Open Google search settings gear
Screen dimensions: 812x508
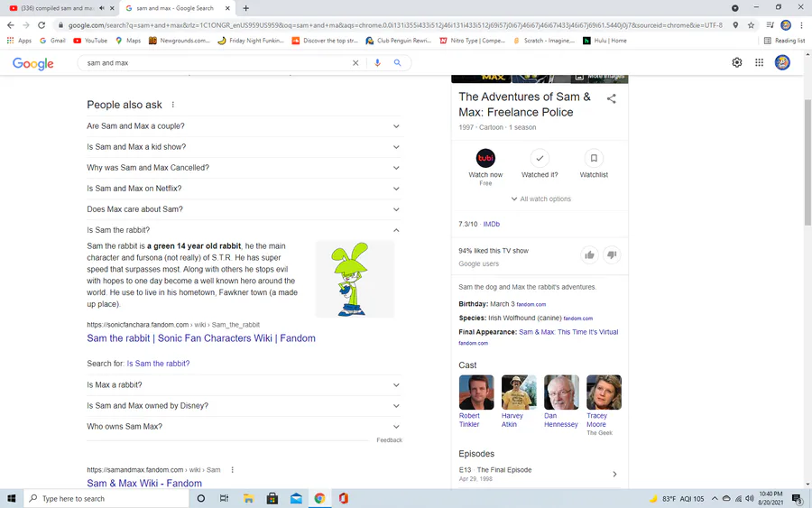click(x=737, y=62)
